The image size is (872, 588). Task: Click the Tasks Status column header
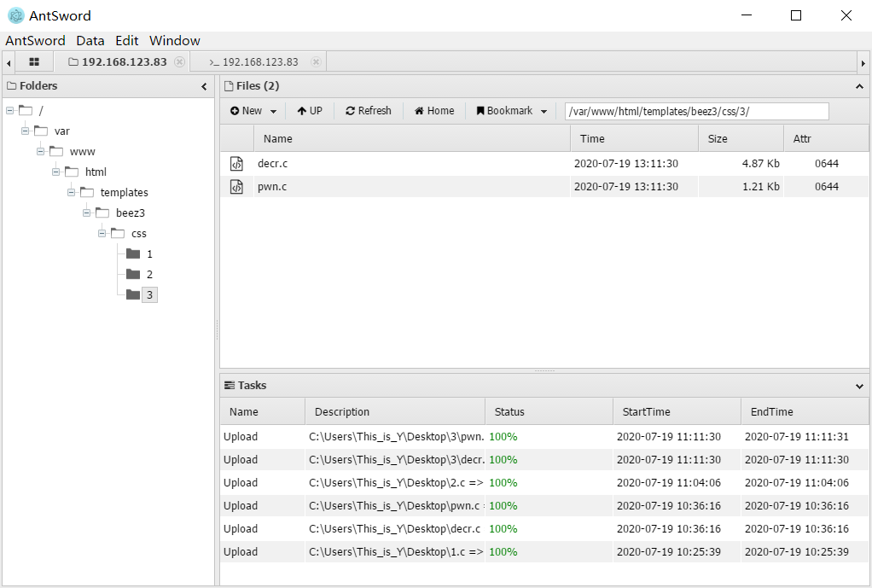coord(549,411)
